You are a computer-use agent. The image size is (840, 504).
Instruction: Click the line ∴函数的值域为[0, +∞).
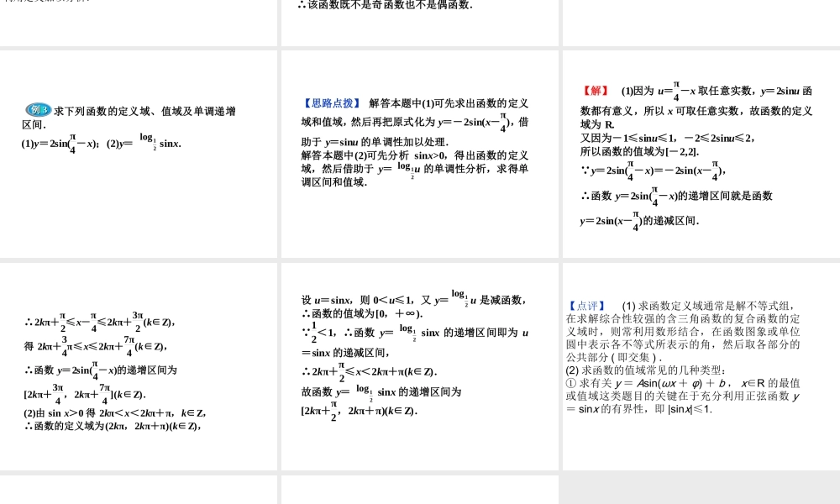click(x=362, y=313)
